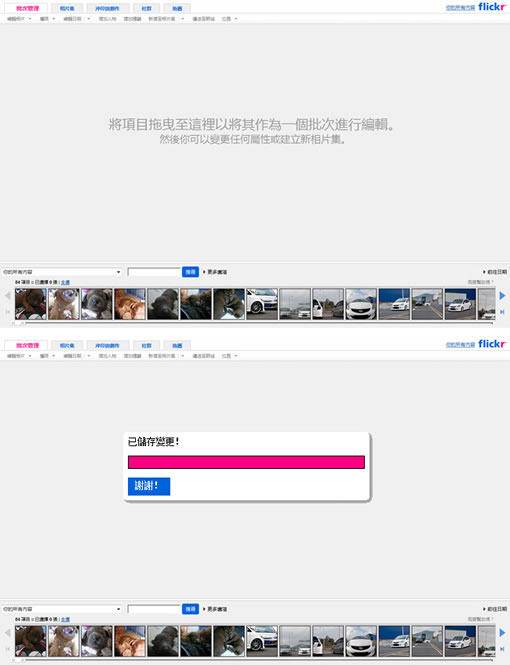Select the pink 批次管理 tab in the upper header

point(27,8)
